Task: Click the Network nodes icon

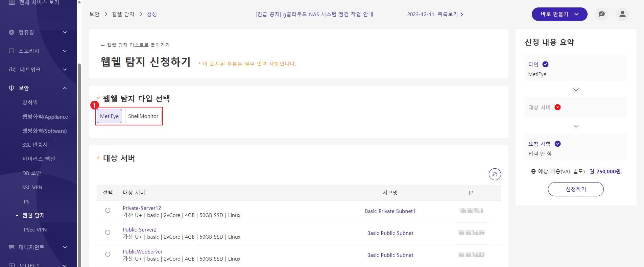Action: (x=12, y=69)
